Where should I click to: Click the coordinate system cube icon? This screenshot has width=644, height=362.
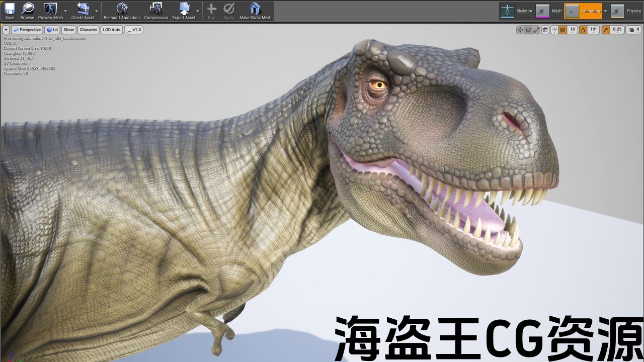545,30
